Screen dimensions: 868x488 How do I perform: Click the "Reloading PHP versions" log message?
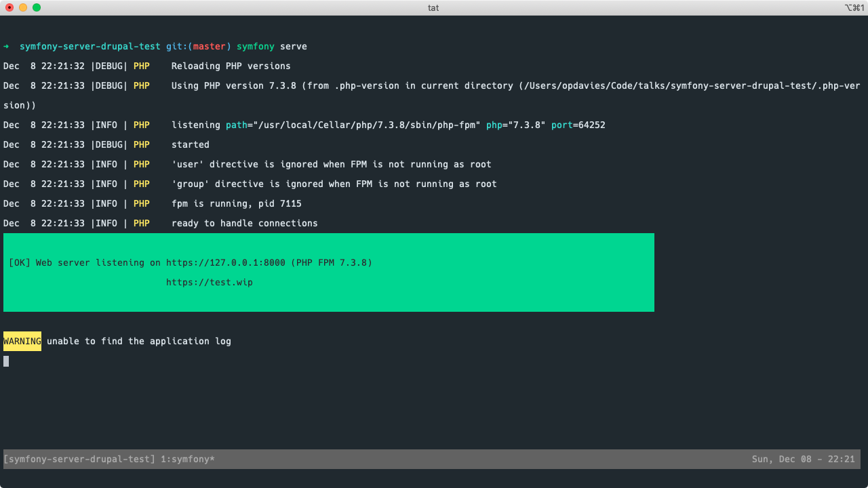pyautogui.click(x=231, y=66)
